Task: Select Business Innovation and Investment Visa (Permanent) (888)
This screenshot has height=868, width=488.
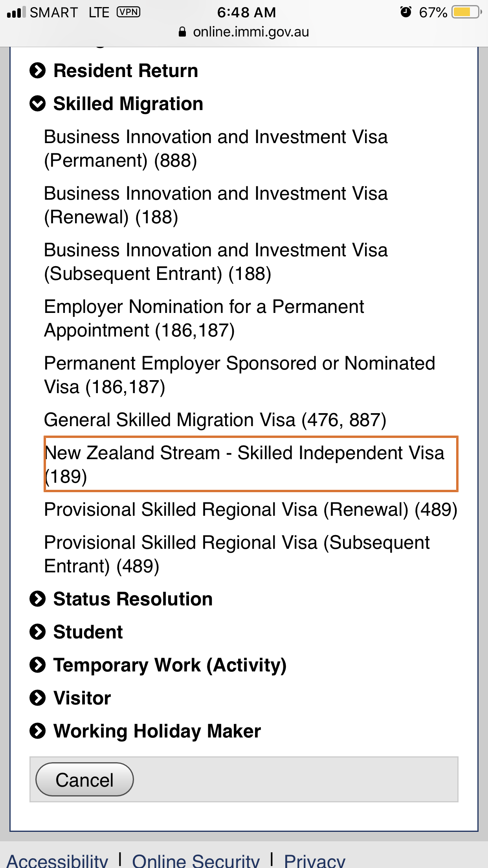Action: tap(215, 149)
